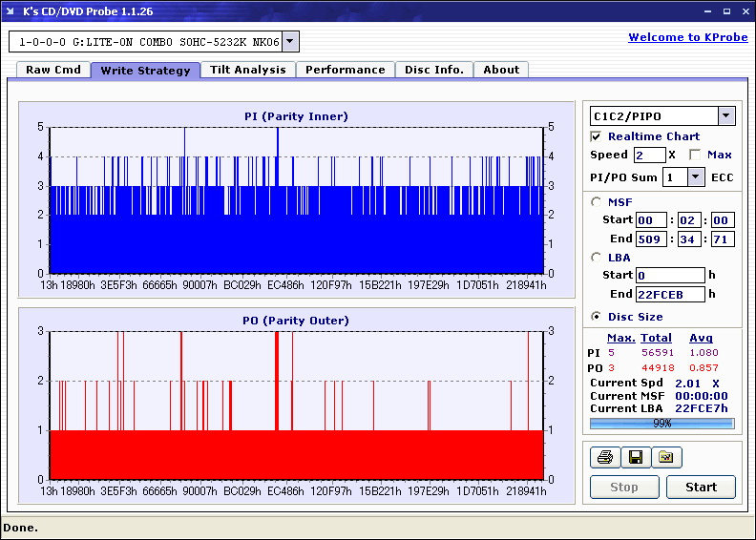Click the KProbe app icon in title bar
Viewport: 756px width, 540px height.
click(x=10, y=12)
